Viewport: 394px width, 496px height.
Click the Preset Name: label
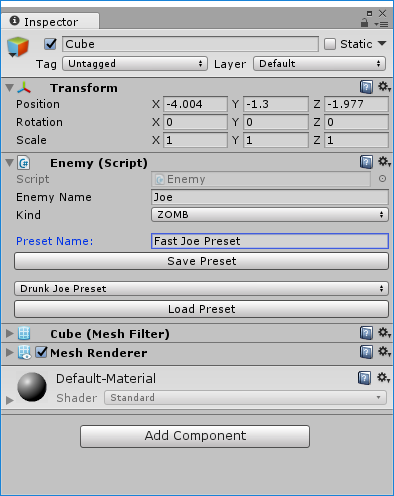pyautogui.click(x=55, y=241)
